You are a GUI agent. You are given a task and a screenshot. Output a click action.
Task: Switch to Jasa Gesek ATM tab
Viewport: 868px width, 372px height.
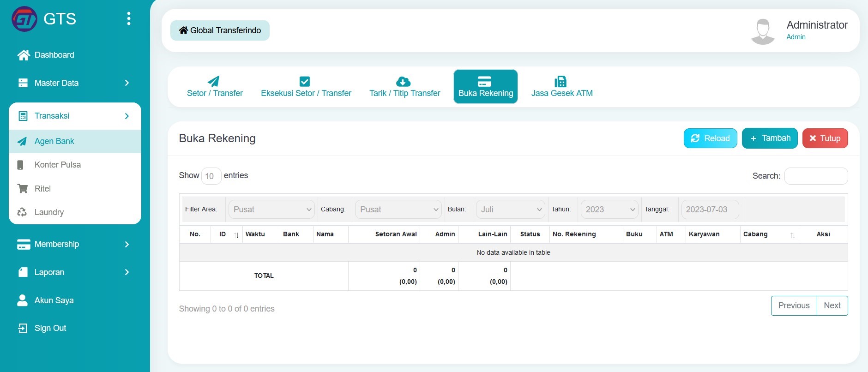point(562,86)
